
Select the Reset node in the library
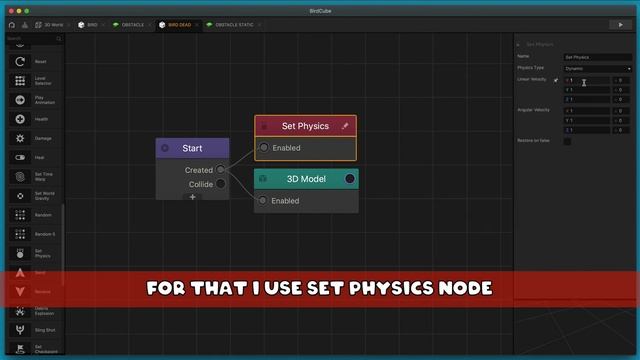point(35,62)
